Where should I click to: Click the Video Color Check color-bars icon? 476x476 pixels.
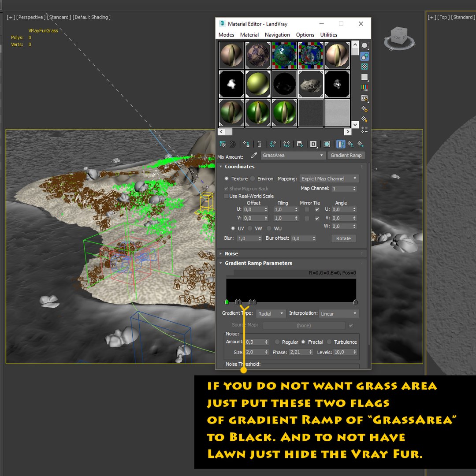click(x=364, y=87)
